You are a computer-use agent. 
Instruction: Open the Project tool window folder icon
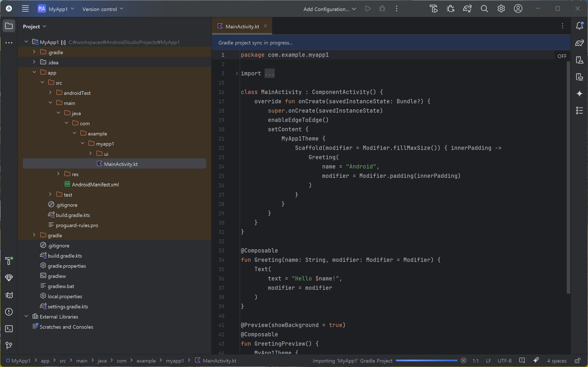(9, 26)
